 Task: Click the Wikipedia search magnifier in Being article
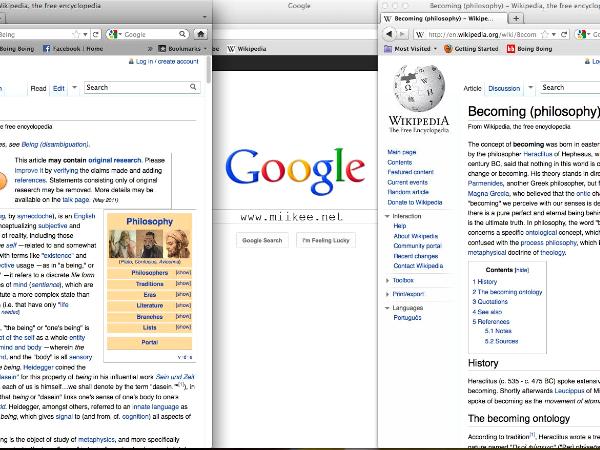point(193,87)
